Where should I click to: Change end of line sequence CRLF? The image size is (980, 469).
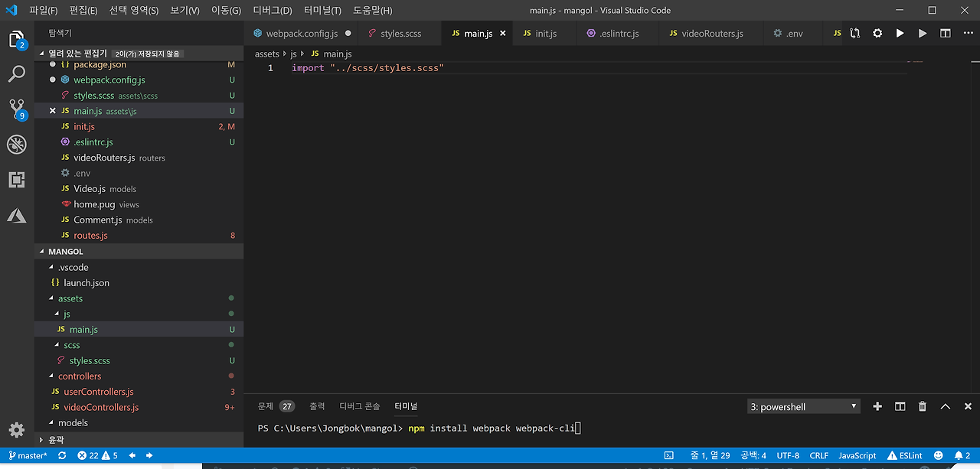[x=818, y=456]
